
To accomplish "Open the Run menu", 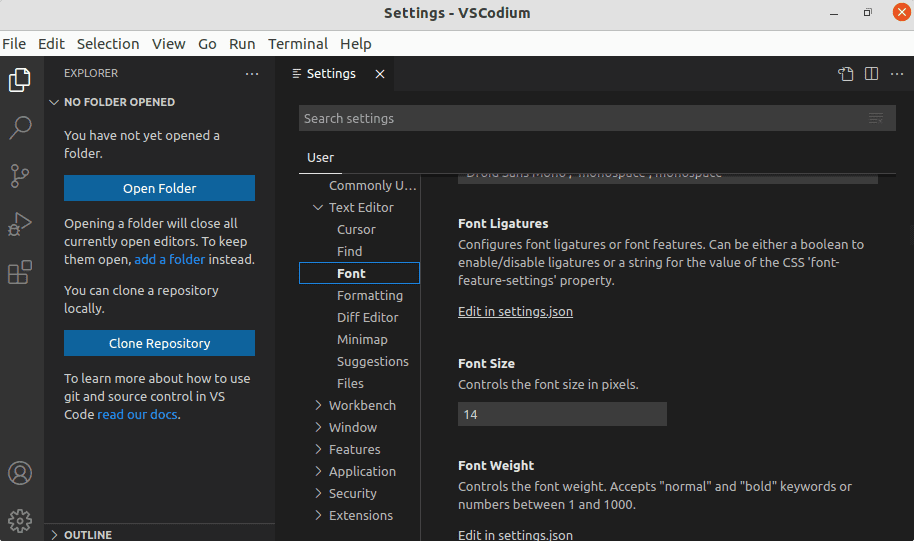I will (242, 44).
